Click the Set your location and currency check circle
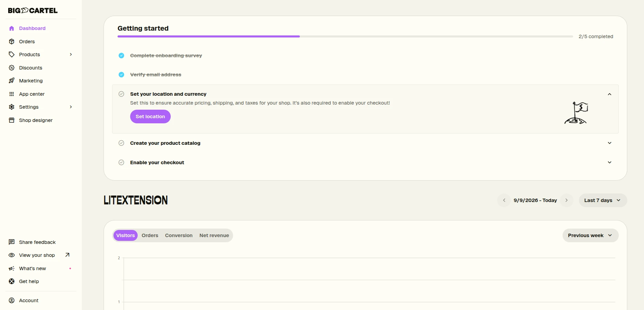Image resolution: width=644 pixels, height=310 pixels. tap(121, 94)
